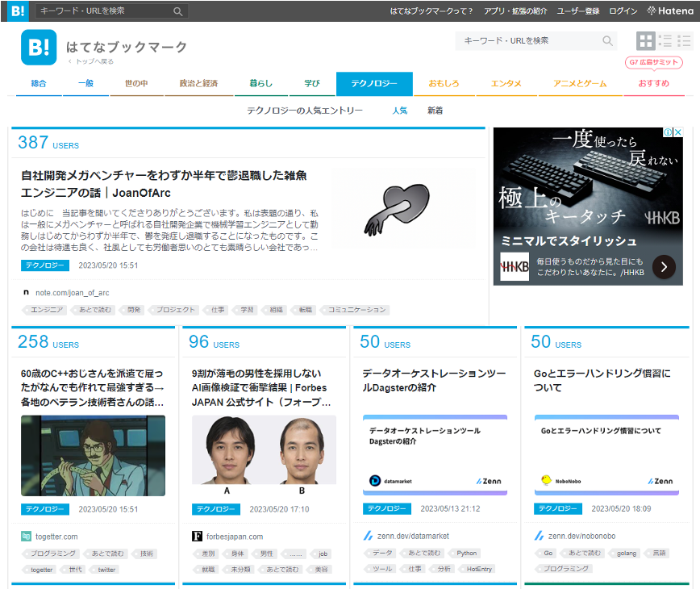This screenshot has height=589, width=700.
Task: Open the おもしろ category tab
Action: (x=444, y=83)
